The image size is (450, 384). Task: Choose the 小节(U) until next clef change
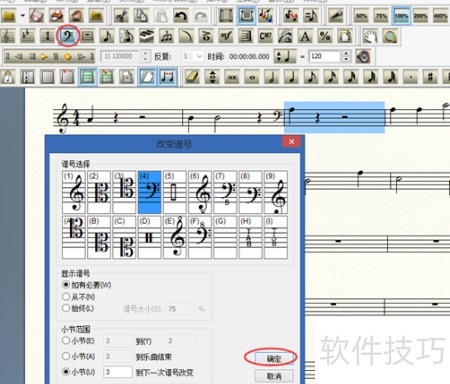pyautogui.click(x=66, y=372)
